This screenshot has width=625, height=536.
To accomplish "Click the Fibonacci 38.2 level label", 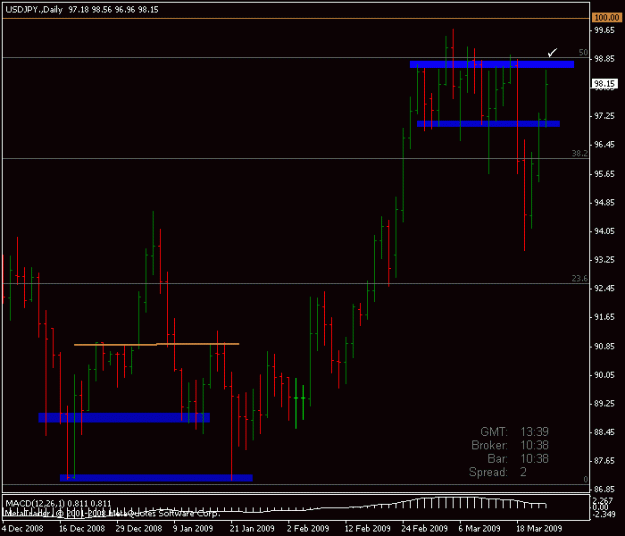I will click(580, 153).
